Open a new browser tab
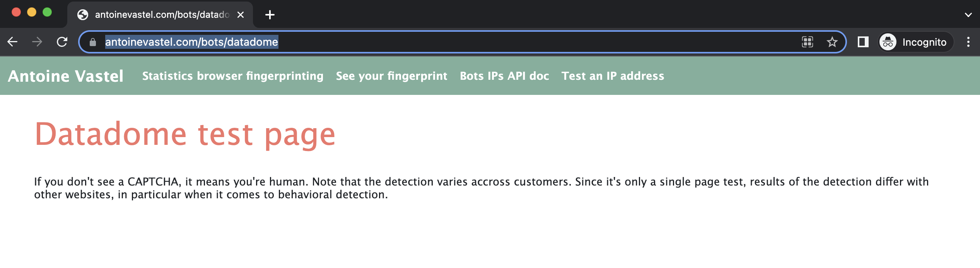 click(270, 15)
